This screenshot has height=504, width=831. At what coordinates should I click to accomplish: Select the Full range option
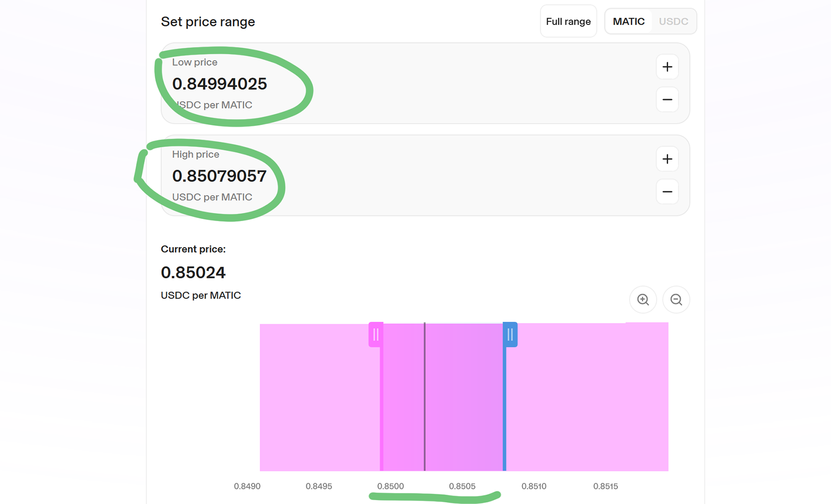568,21
